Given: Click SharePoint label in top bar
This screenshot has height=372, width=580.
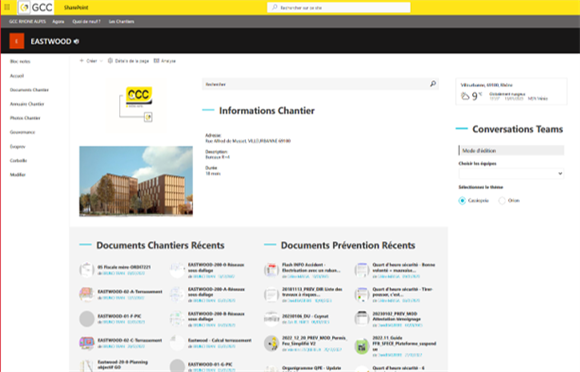Looking at the screenshot, I should coord(76,7).
